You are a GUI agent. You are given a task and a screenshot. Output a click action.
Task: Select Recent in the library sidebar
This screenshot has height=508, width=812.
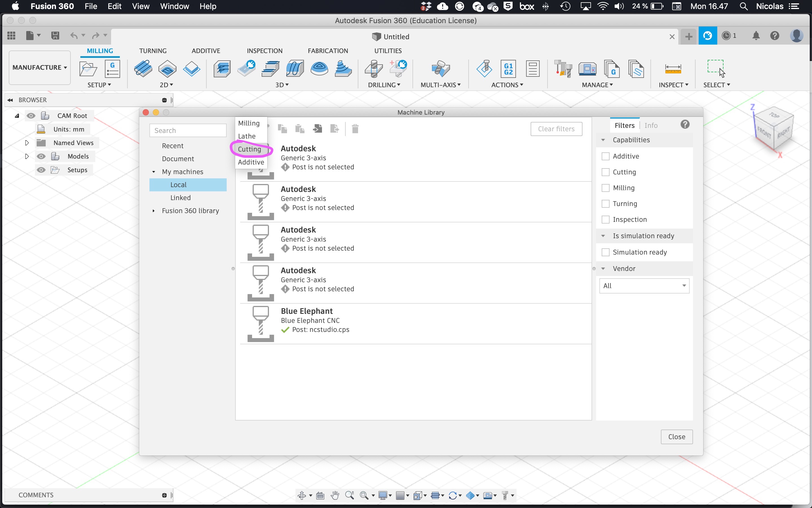(173, 146)
